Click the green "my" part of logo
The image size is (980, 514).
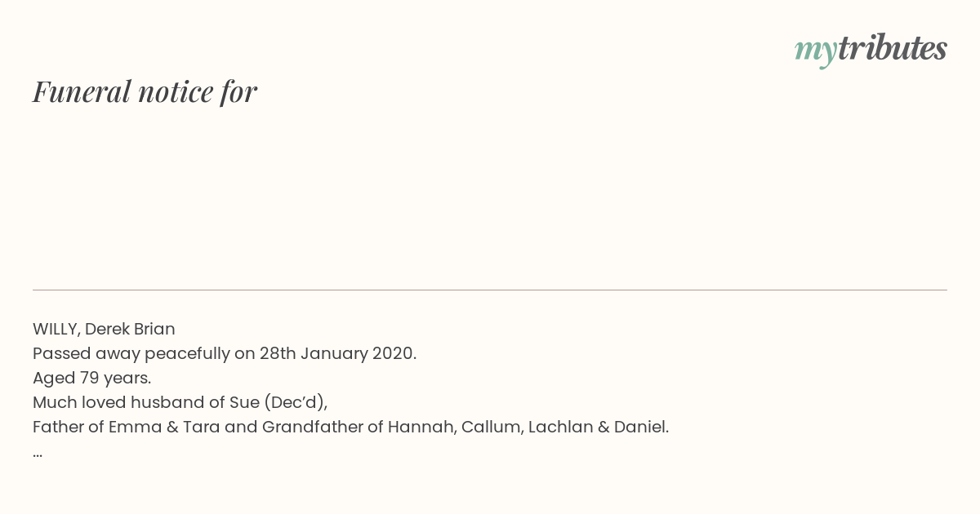point(816,51)
